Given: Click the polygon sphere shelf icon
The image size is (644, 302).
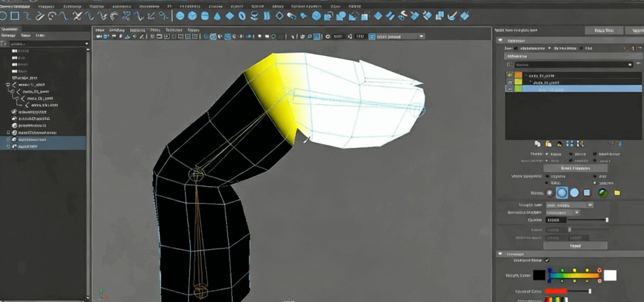Looking at the screenshot, I should [180, 16].
